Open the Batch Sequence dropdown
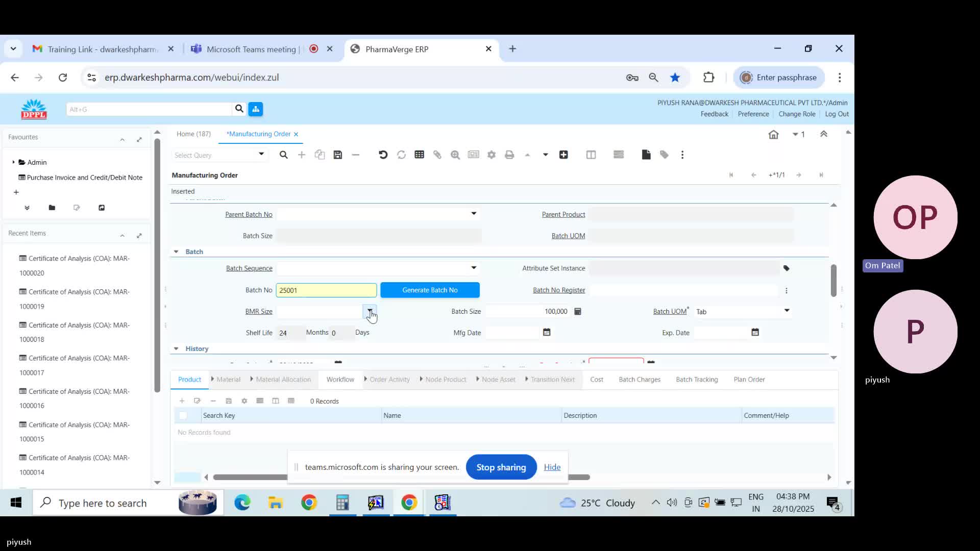 [x=474, y=268]
